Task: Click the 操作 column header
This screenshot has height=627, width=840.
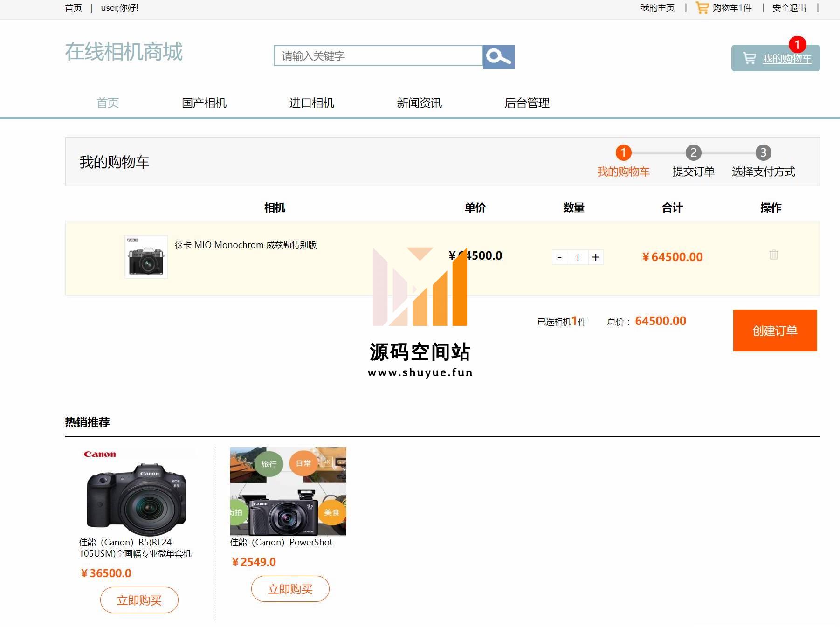Action: 771,207
